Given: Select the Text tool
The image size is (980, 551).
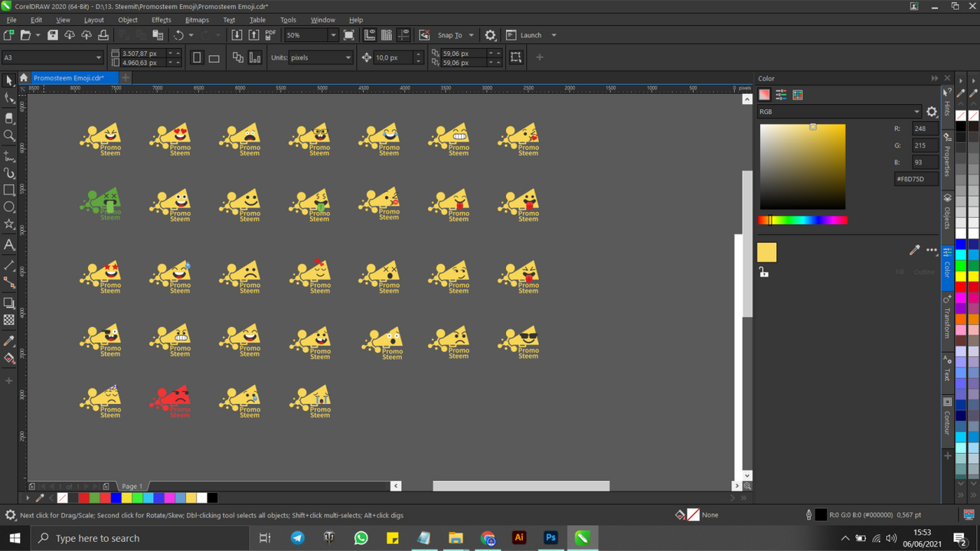Looking at the screenshot, I should [9, 245].
